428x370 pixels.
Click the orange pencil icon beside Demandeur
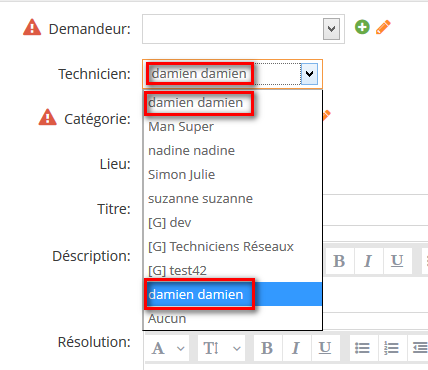click(x=383, y=27)
